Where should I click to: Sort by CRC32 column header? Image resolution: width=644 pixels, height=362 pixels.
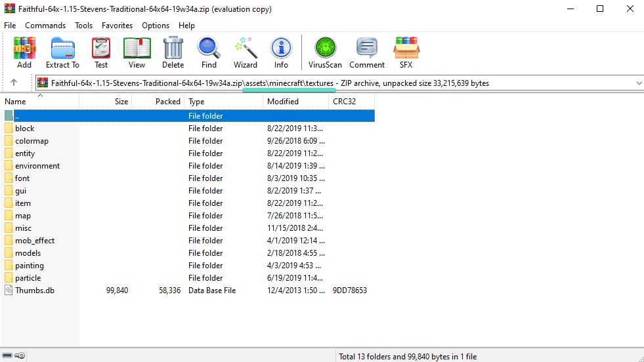352,102
